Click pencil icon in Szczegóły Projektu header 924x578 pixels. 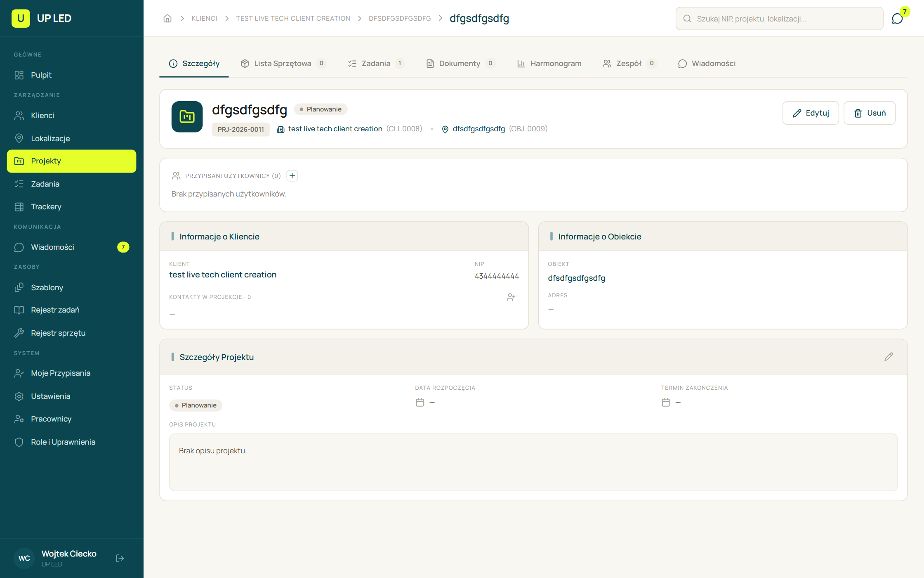coord(889,357)
